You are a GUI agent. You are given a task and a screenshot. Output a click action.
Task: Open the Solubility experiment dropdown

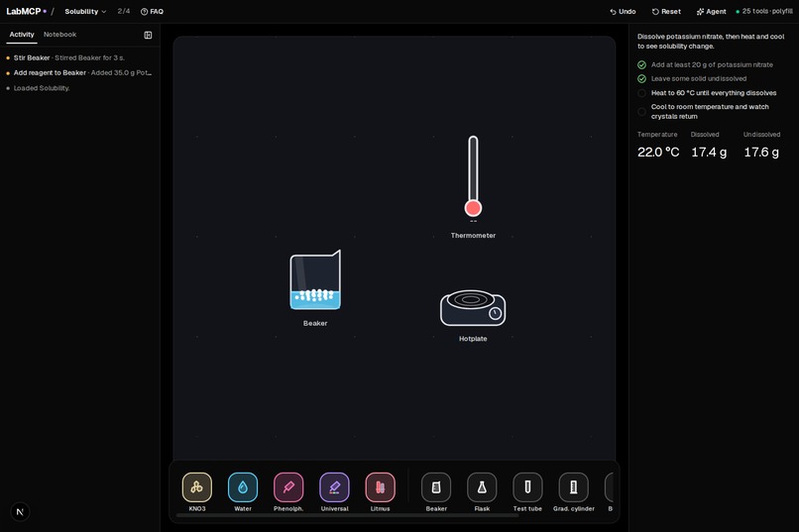pos(85,11)
